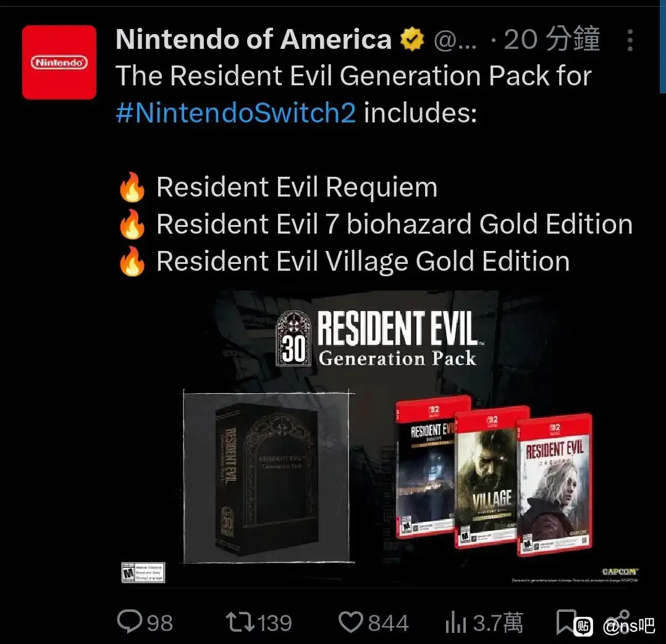Click the Nintendo of America account name
The image size is (666, 644).
[x=253, y=39]
